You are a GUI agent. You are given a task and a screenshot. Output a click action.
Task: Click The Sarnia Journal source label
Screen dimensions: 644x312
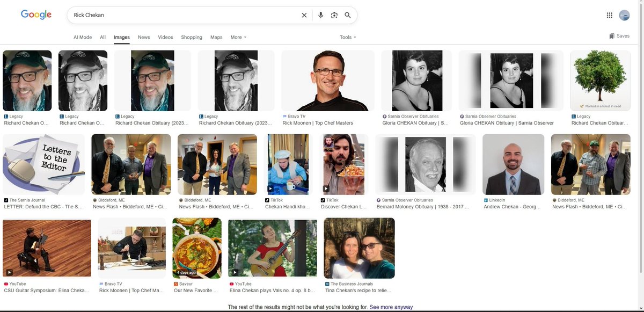(27, 200)
